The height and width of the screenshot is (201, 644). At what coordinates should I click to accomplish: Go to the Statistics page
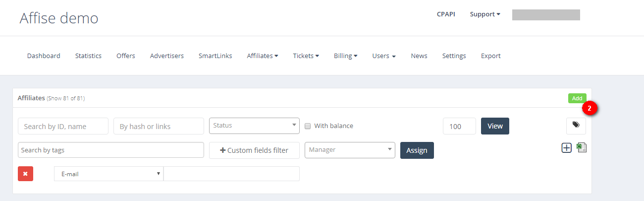[x=88, y=56]
